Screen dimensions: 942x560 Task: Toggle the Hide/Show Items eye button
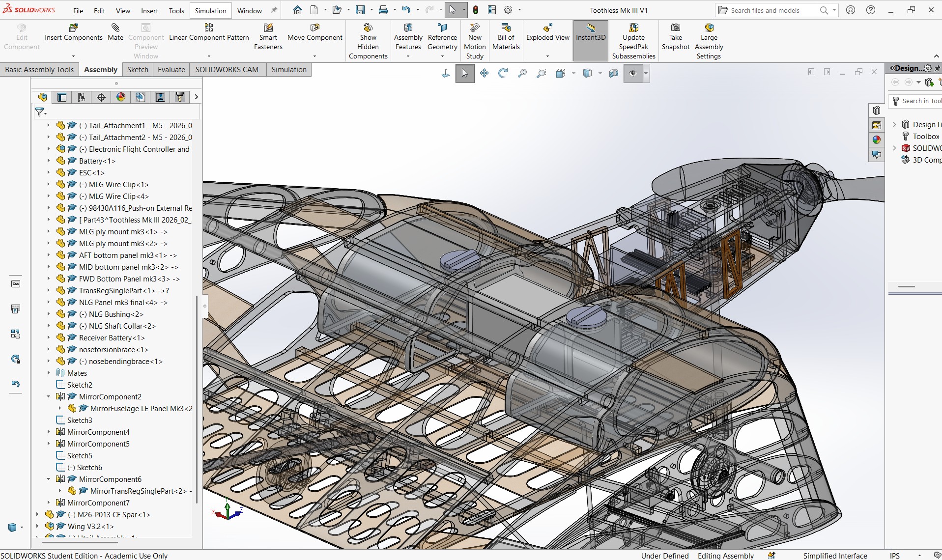pos(632,73)
